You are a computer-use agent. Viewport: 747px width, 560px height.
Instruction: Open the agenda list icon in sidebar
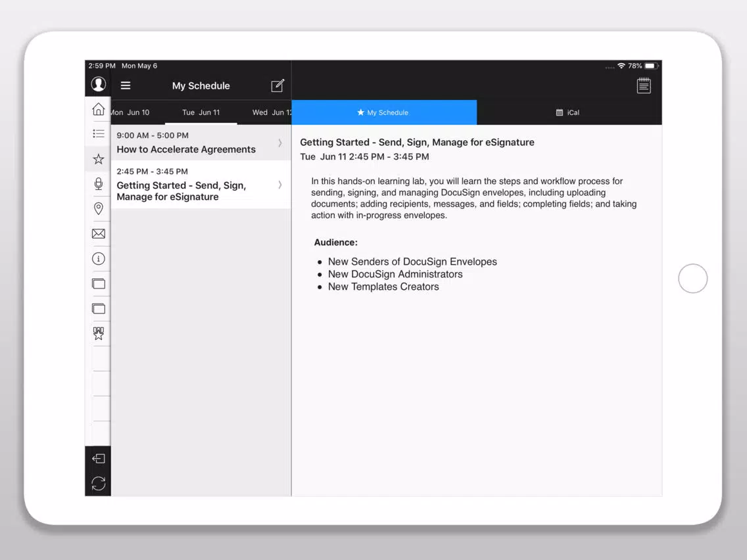coord(98,134)
